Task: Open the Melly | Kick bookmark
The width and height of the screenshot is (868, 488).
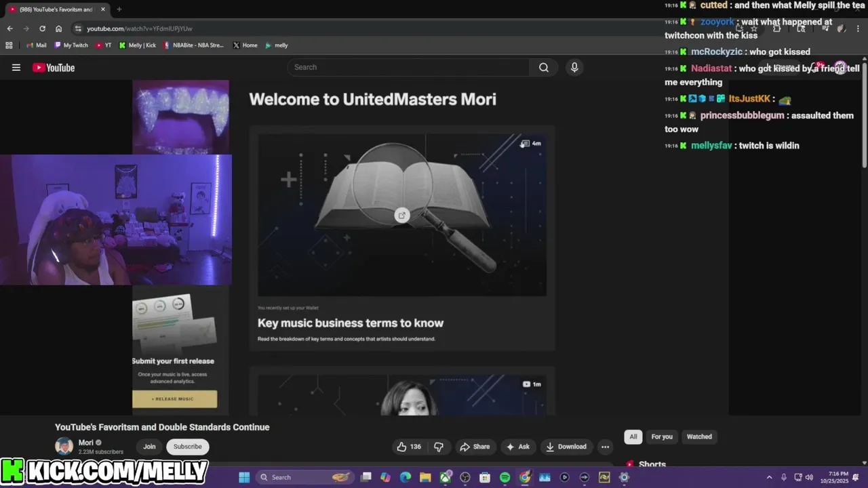Action: 137,45
